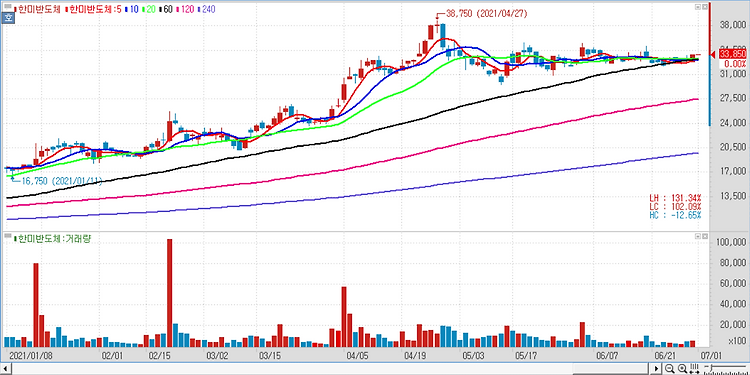Click the 04/19 date axis label
Screen dimensions: 750x375
[415, 355]
